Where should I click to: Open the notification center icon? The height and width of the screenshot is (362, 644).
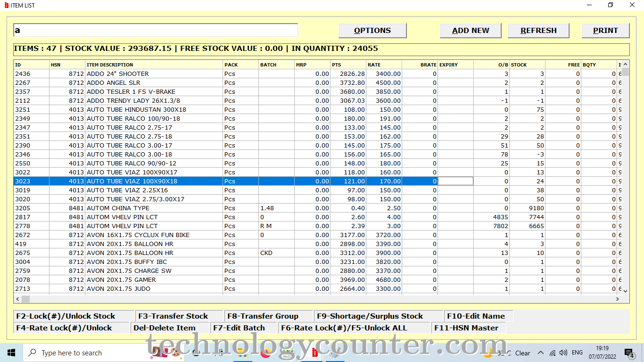click(629, 353)
